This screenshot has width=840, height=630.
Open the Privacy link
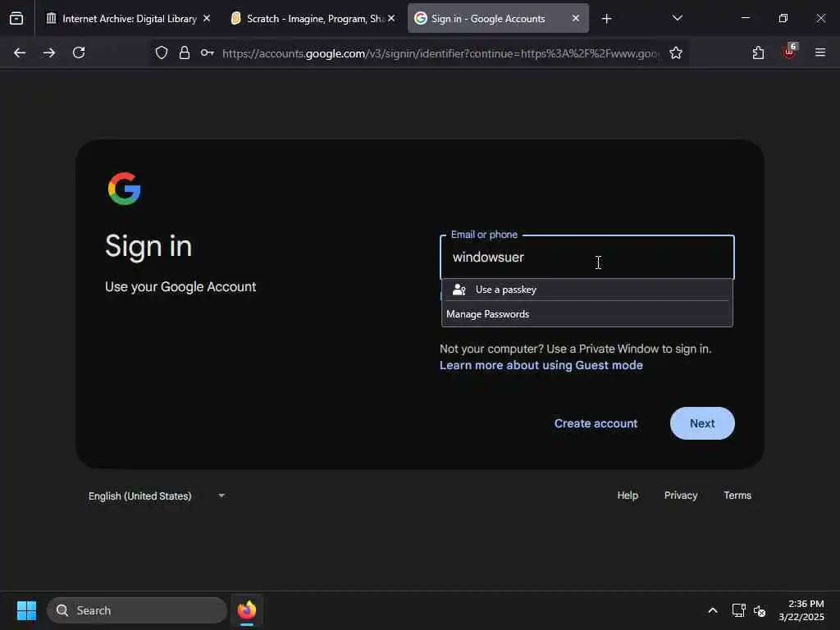pyautogui.click(x=680, y=495)
